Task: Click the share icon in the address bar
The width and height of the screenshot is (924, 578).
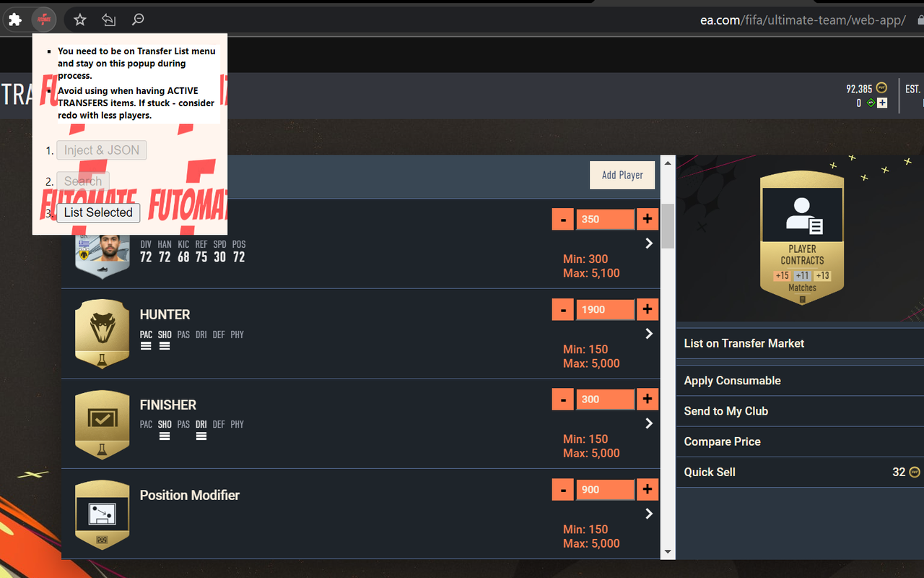Action: pos(109,20)
